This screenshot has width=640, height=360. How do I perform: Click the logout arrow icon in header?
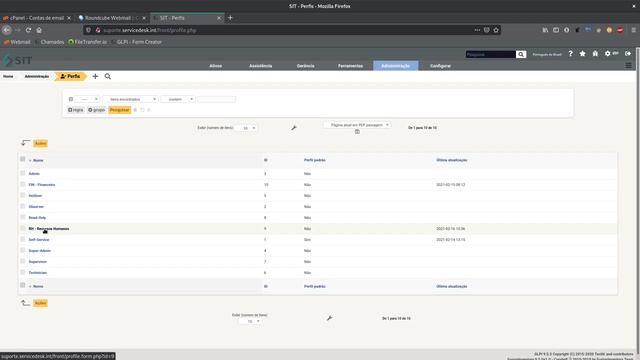pos(628,53)
